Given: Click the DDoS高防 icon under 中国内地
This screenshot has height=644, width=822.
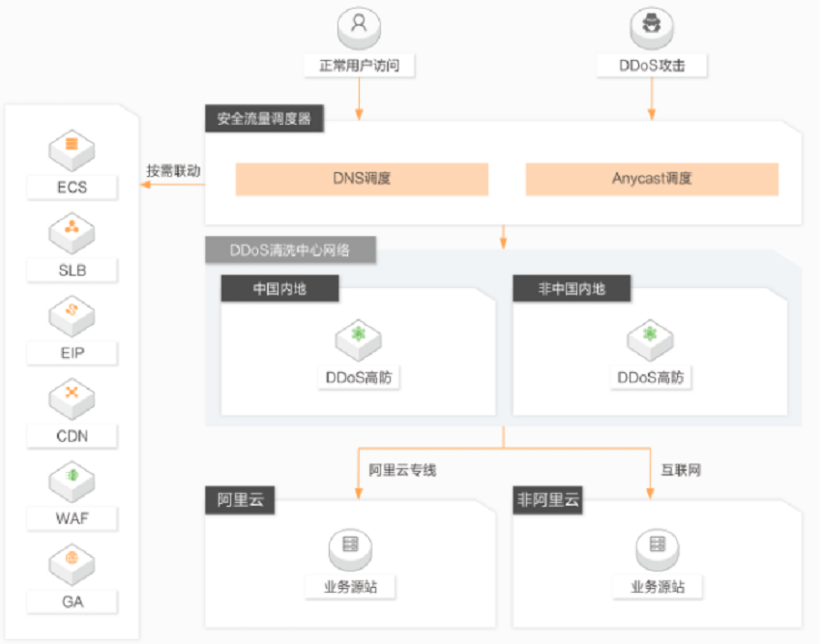Looking at the screenshot, I should coord(359,339).
